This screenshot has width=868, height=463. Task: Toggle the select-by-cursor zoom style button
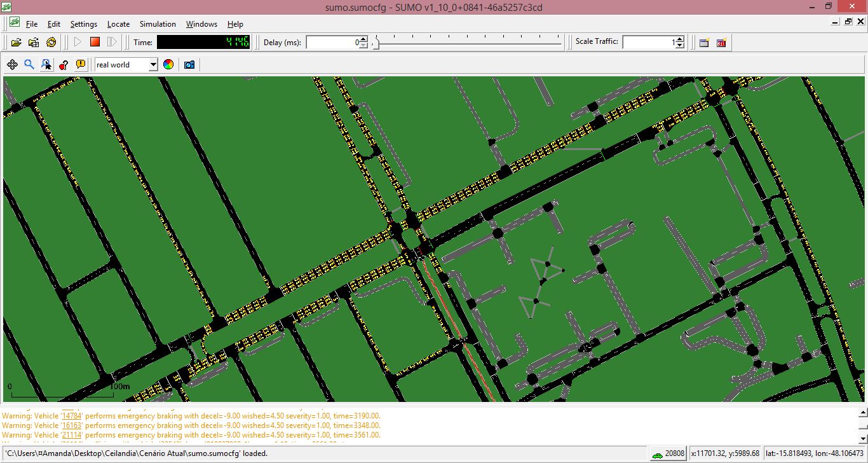pos(46,64)
